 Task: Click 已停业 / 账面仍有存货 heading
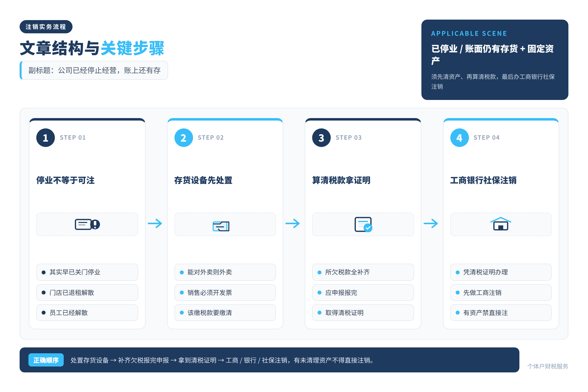tap(492, 54)
